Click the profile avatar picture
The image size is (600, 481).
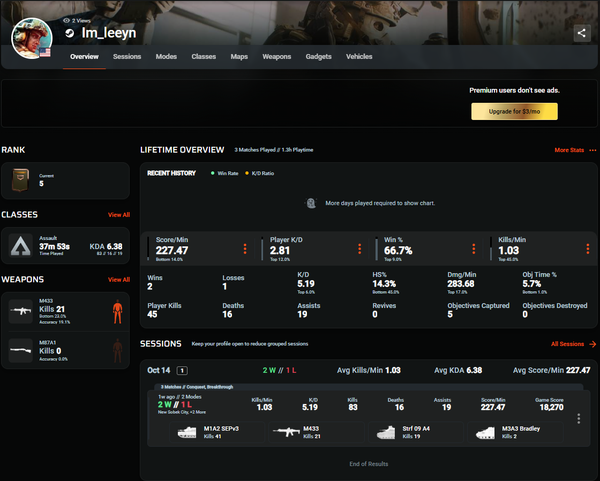click(31, 37)
